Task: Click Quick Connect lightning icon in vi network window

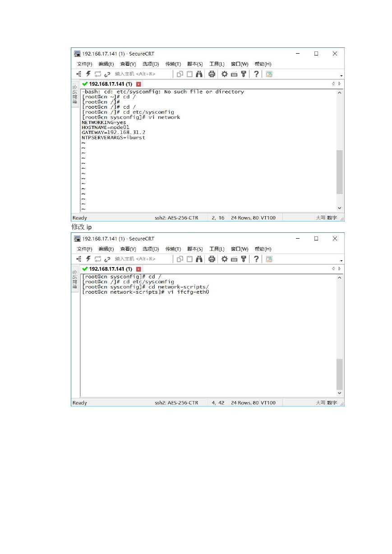Action: click(x=88, y=74)
